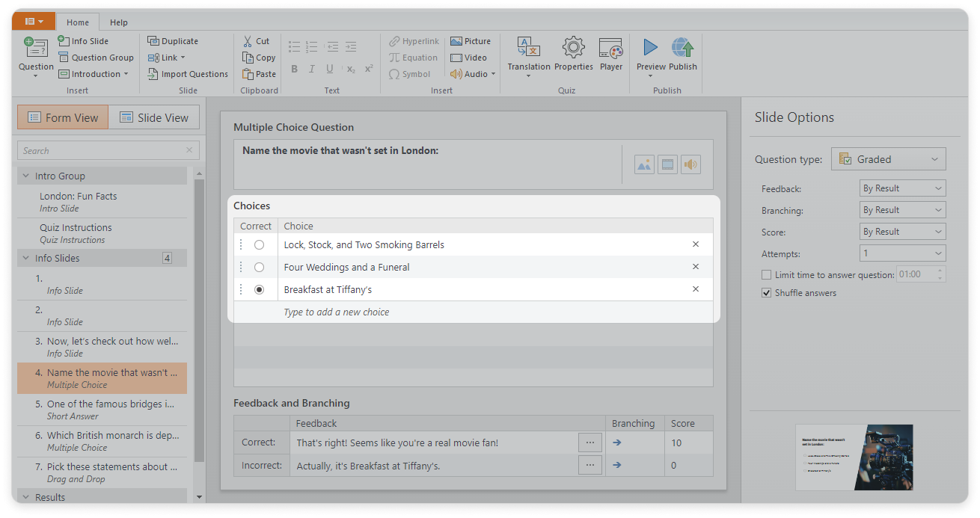Click the slide preview thumbnail

click(854, 457)
